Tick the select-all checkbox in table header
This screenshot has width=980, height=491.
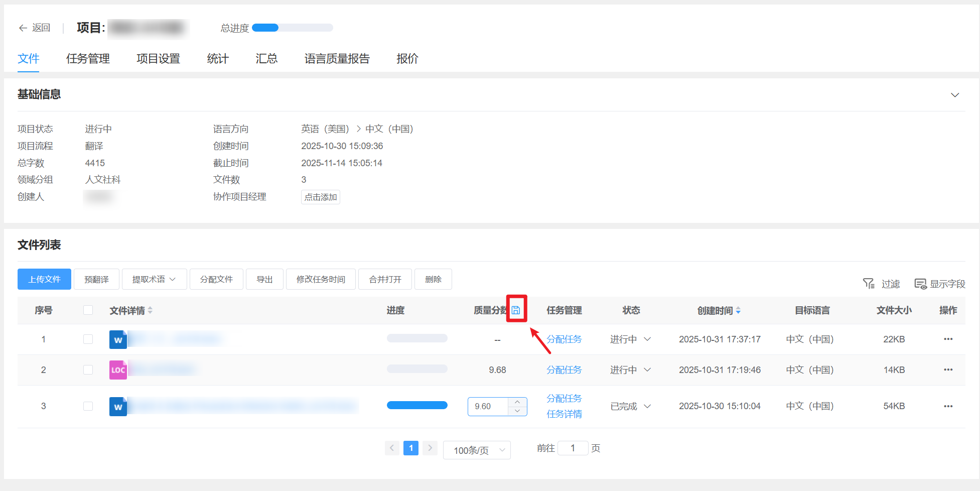click(x=88, y=310)
